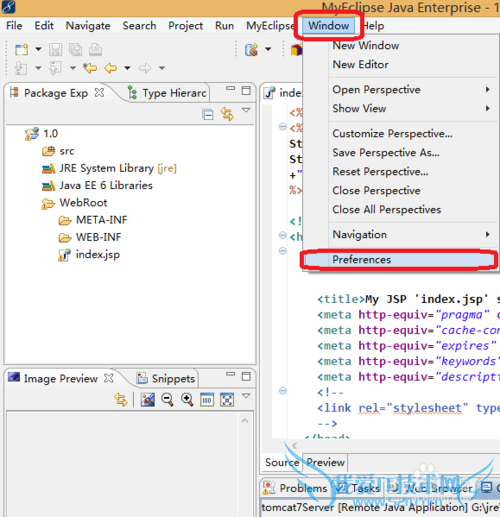The height and width of the screenshot is (517, 500).
Task: Open the Next Annotation dropdown arrow
Action: pos(38,68)
